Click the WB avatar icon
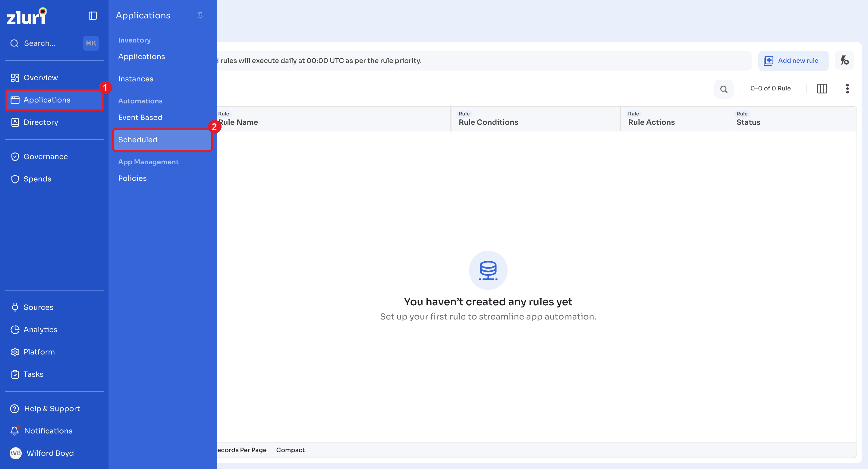868x469 pixels. point(15,453)
